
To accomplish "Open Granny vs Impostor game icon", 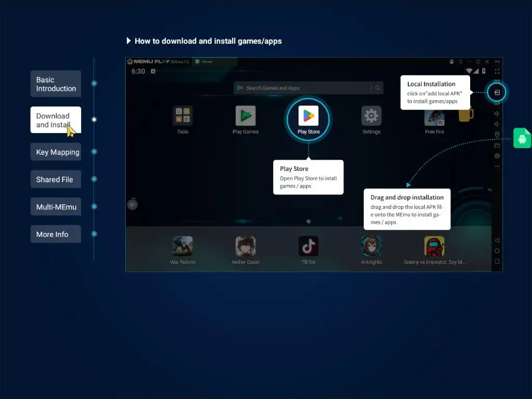I will click(x=434, y=246).
